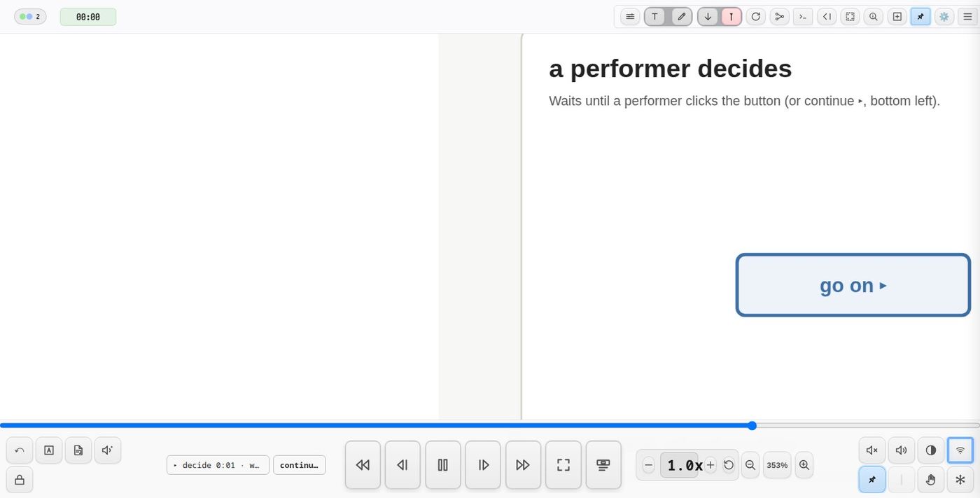Click the speaker-with-sparkle audio icon
980x498 pixels.
pos(108,450)
